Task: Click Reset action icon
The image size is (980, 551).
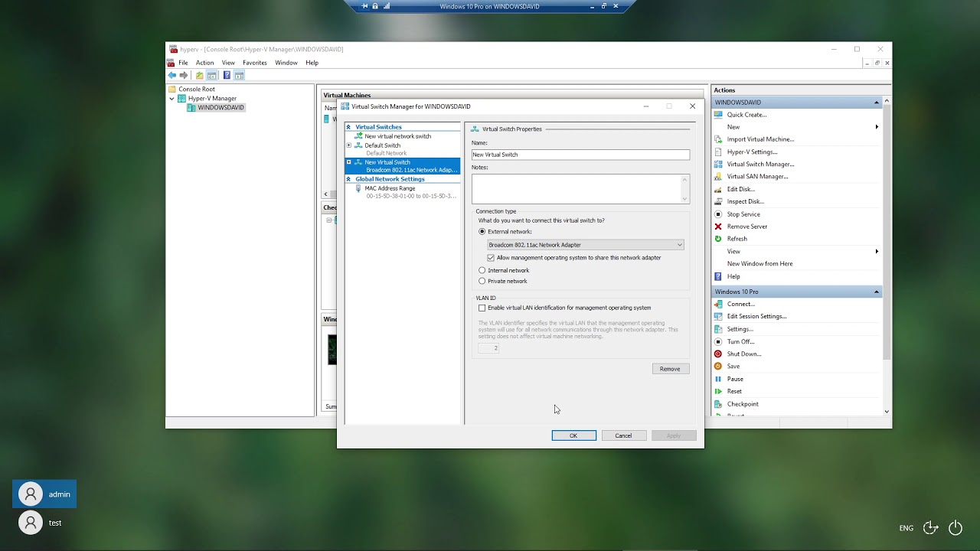Action: point(718,391)
